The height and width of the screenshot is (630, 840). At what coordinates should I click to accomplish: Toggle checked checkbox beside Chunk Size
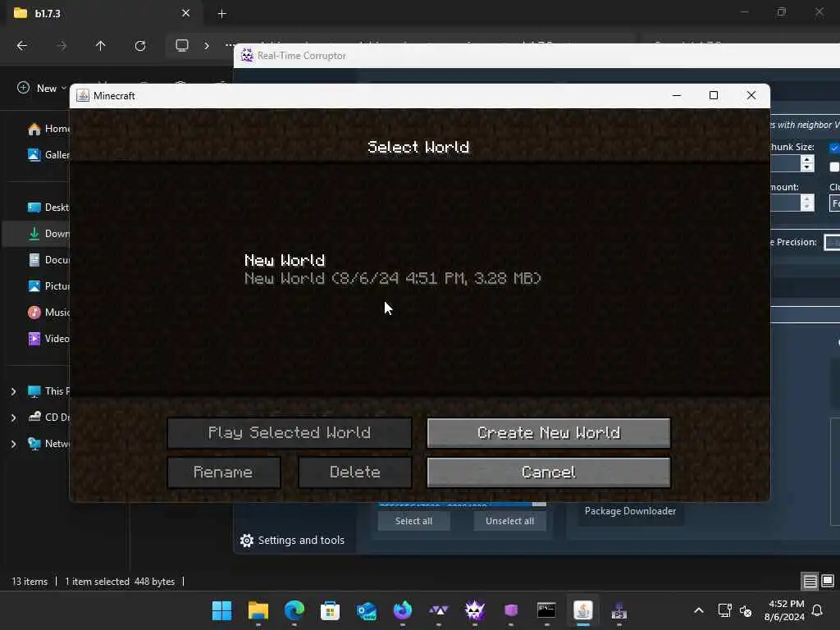pyautogui.click(x=834, y=148)
